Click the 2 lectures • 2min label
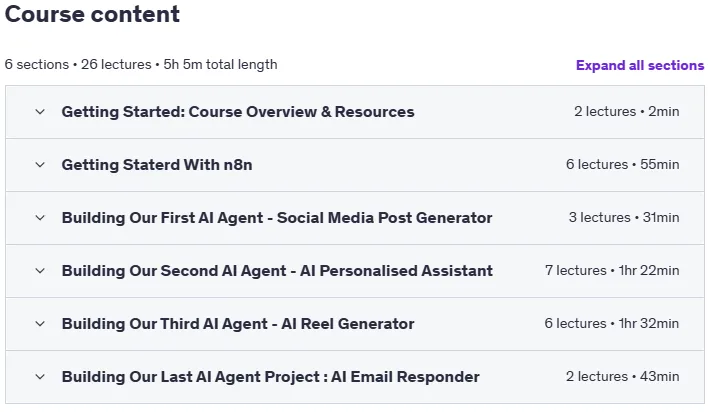Screen dimensions: 712x412 [627, 112]
